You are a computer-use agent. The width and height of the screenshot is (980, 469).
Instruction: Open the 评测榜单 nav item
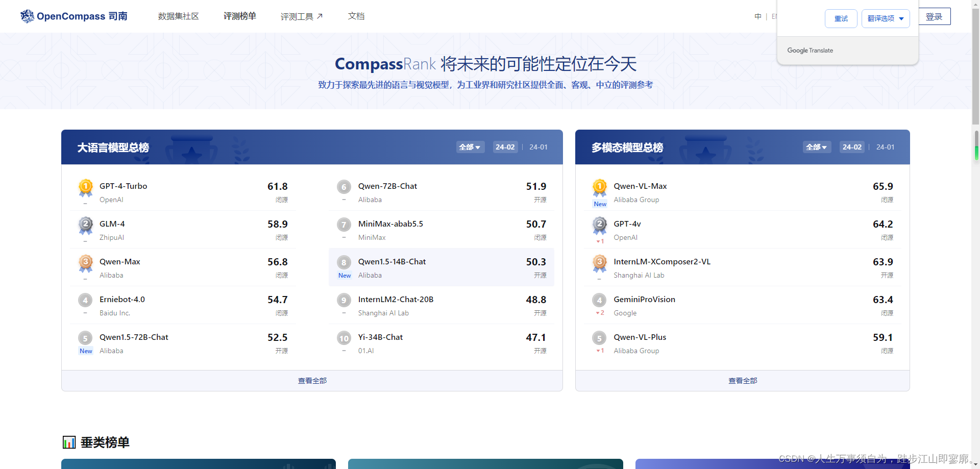point(240,16)
